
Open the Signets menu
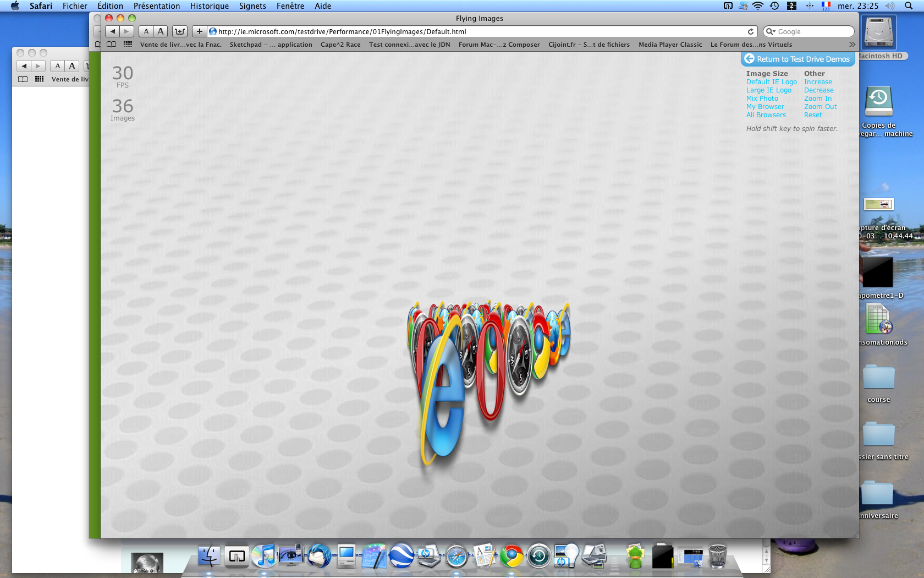(252, 6)
